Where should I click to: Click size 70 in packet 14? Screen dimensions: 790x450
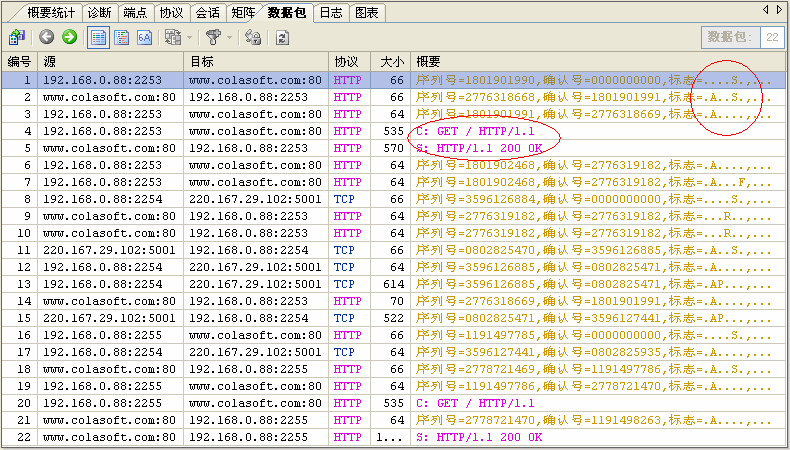[x=397, y=301]
